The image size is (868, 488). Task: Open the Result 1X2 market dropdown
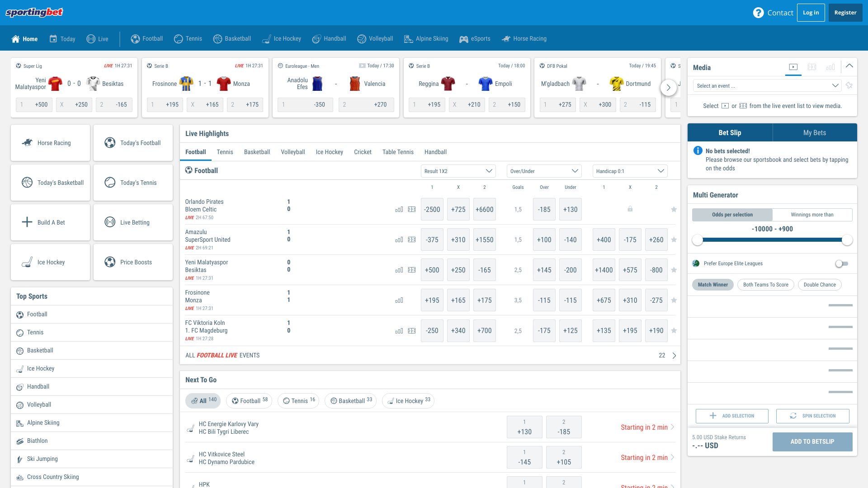[x=458, y=171]
